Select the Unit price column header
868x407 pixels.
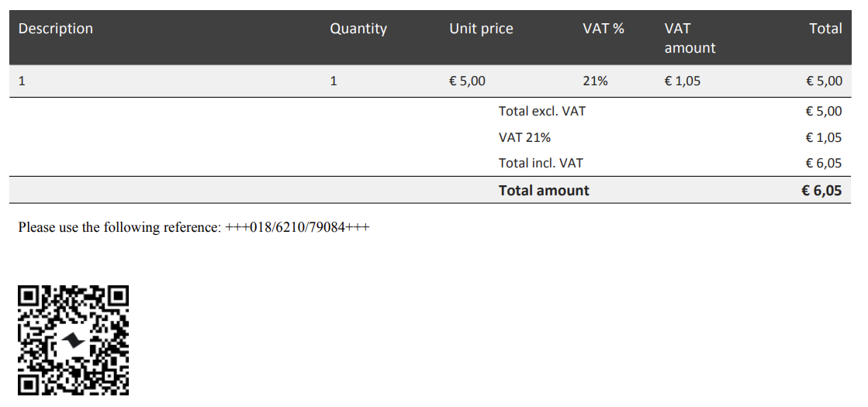click(x=481, y=29)
